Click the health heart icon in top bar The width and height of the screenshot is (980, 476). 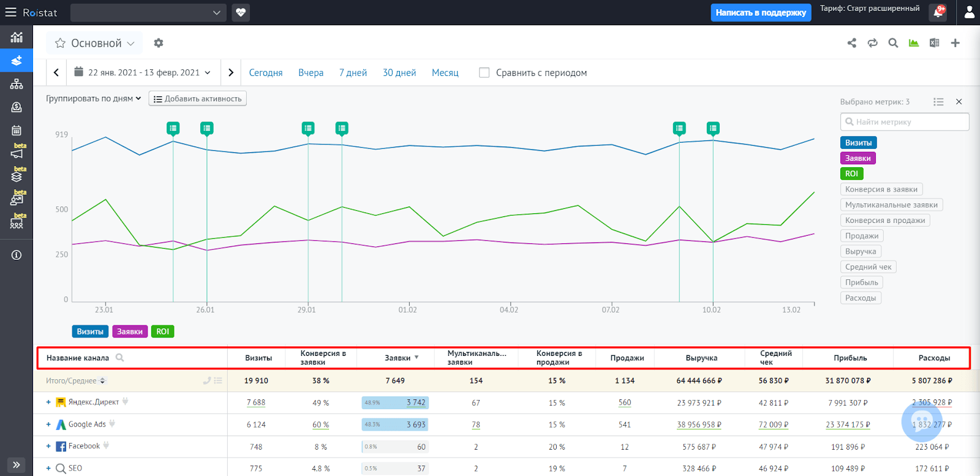[241, 12]
